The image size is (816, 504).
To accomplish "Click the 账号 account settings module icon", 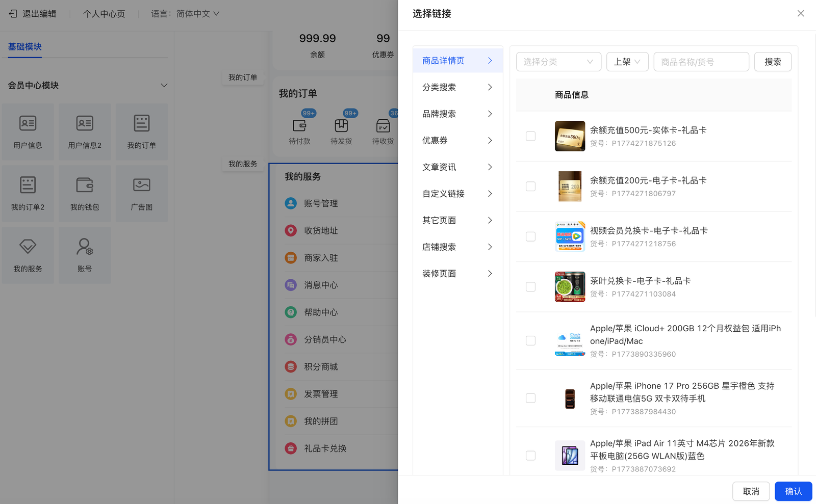I will pos(85,247).
